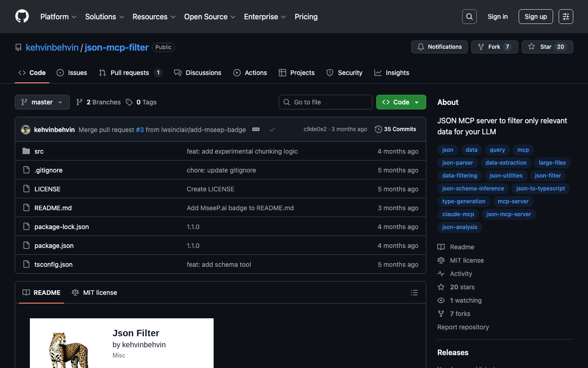Switch to the MIT license tab
This screenshot has height=368, width=588.
coord(95,293)
